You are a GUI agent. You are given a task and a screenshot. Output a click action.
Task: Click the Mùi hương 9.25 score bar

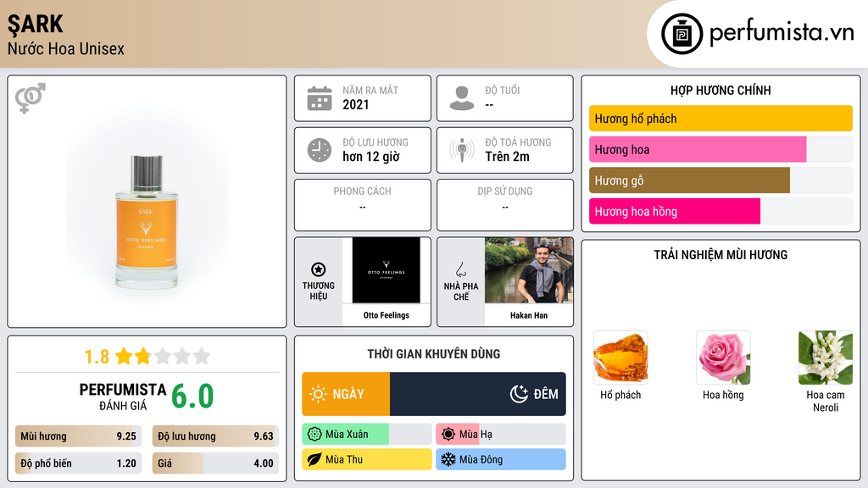tap(78, 436)
